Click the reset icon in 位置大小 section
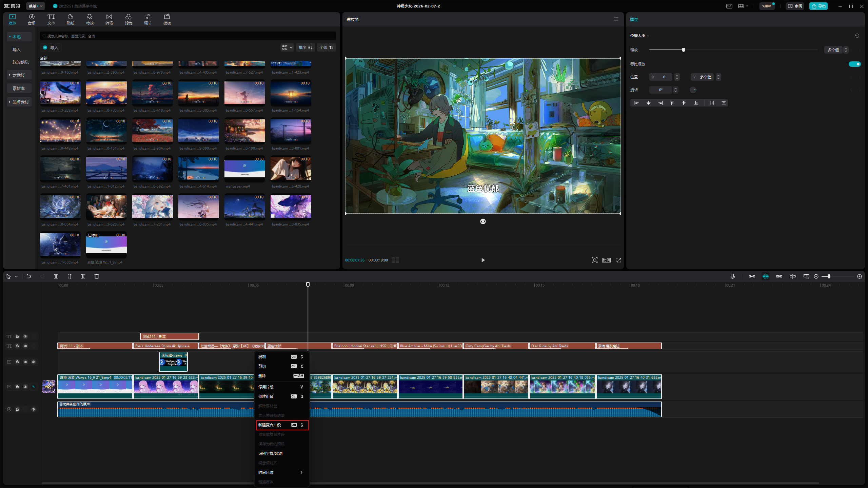 pyautogui.click(x=857, y=36)
